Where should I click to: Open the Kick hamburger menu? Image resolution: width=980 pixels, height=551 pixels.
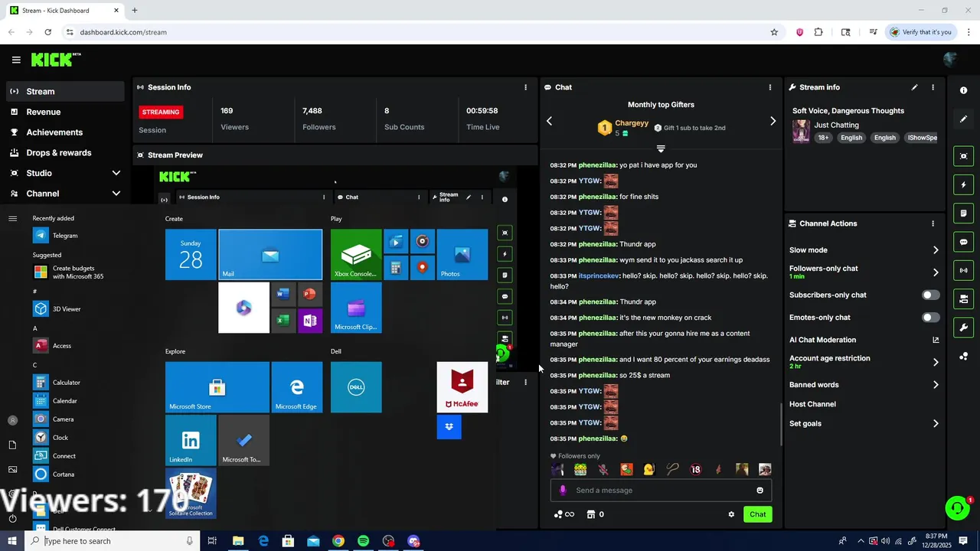(x=16, y=60)
